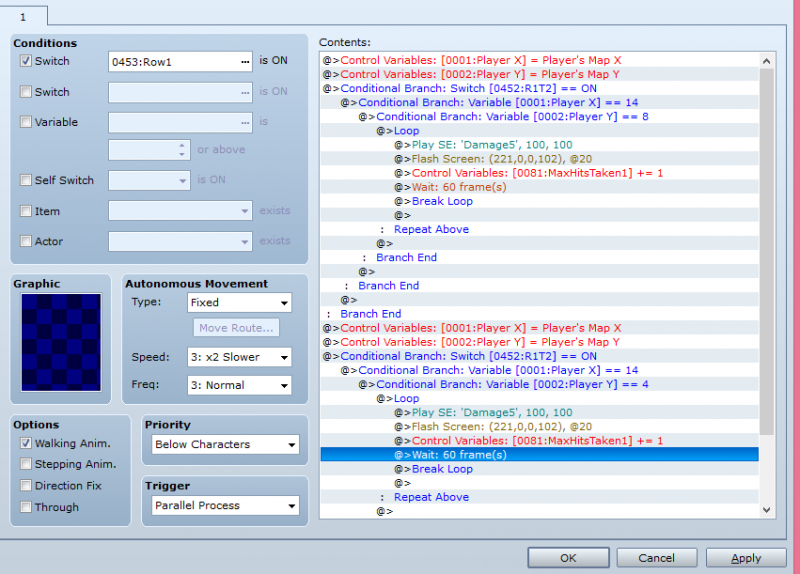The height and width of the screenshot is (574, 800).
Task: Open the Freq dropdown
Action: [x=239, y=385]
